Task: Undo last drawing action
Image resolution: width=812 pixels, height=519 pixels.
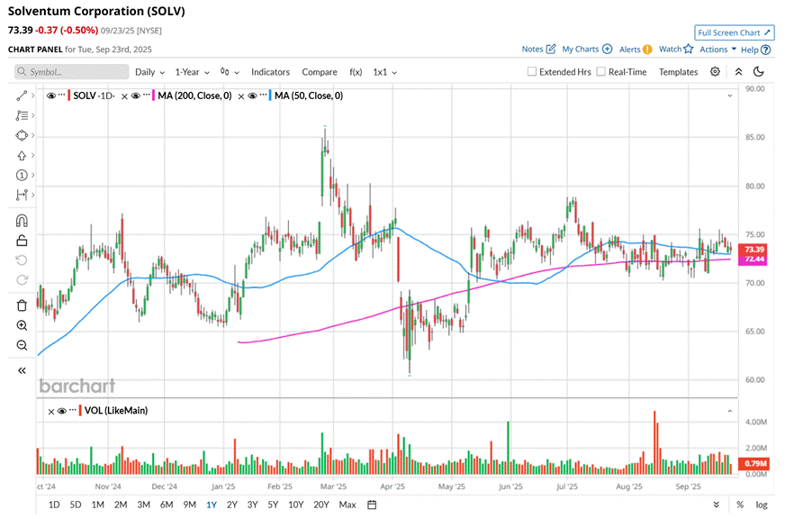Action: click(22, 260)
